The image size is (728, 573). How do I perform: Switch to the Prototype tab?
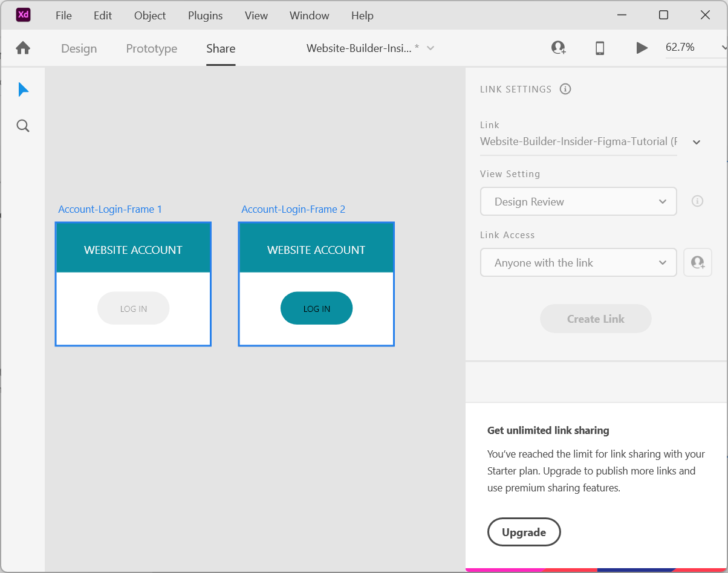point(151,48)
